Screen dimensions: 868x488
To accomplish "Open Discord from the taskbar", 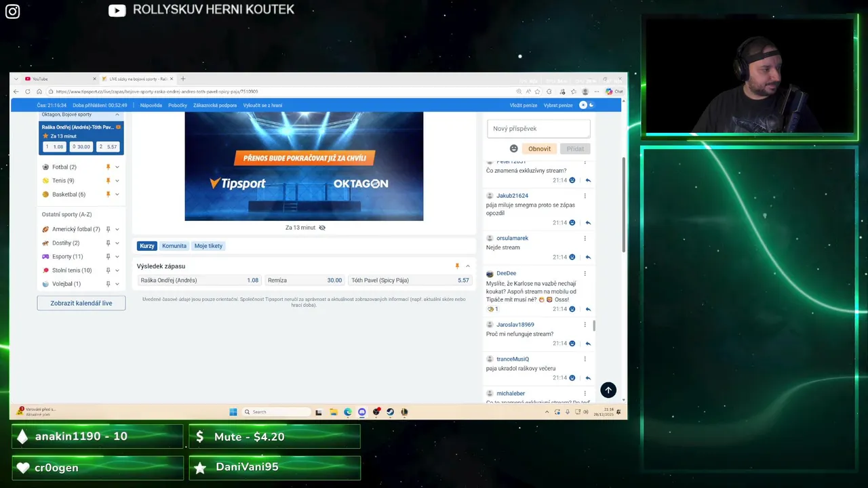I will pos(361,411).
